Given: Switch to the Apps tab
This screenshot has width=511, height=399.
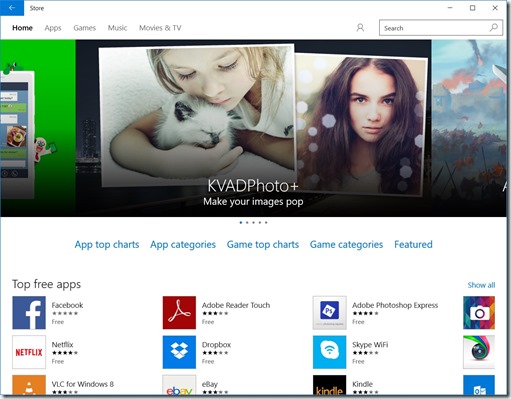Looking at the screenshot, I should [53, 28].
